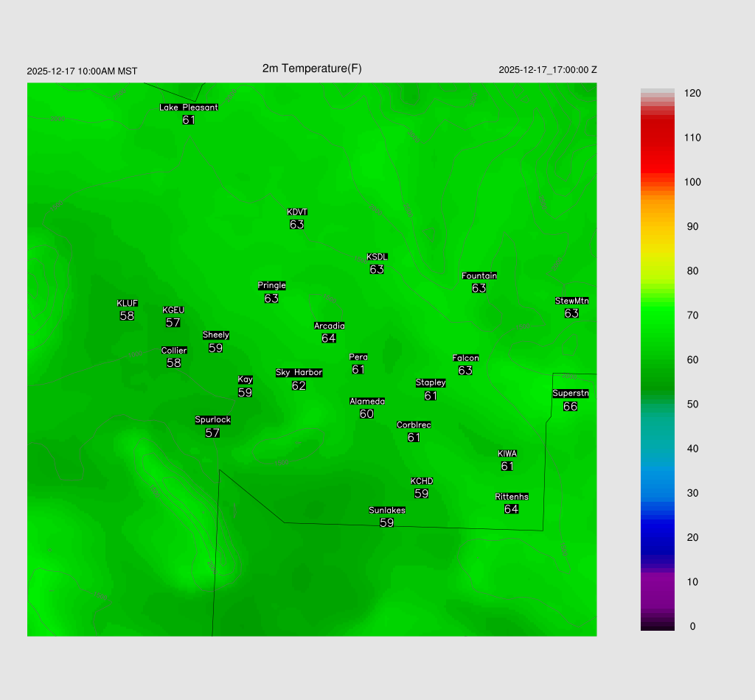The width and height of the screenshot is (755, 700).
Task: Select the Fountain station marker
Action: coord(479,282)
